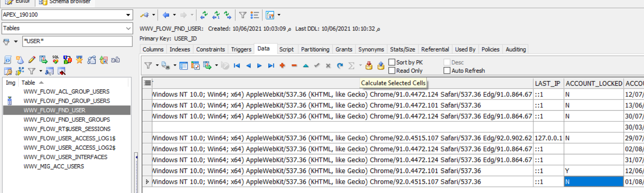Click the pencil edit icon in left panel
Image resolution: width=644 pixels, height=193 pixels.
click(32, 60)
